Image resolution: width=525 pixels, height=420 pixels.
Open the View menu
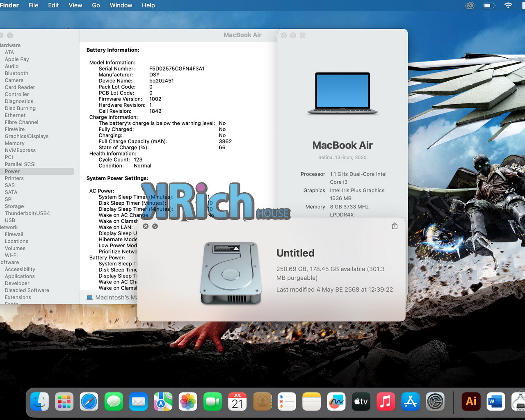point(75,5)
